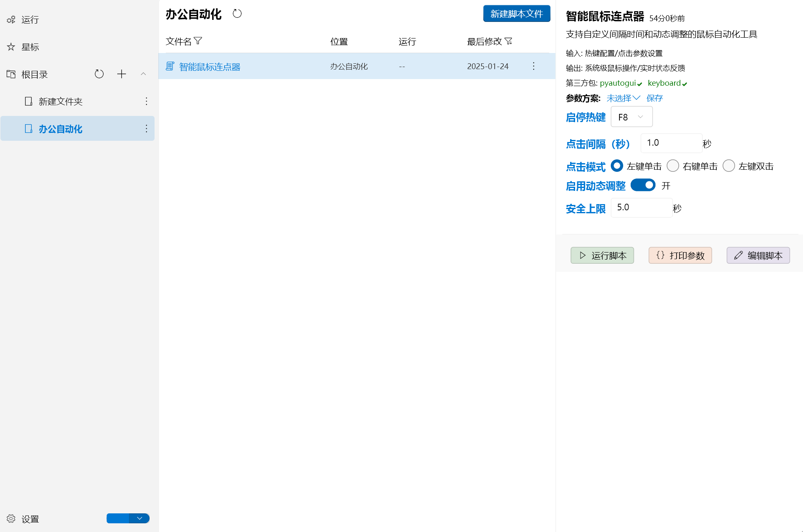Click the pyautogui package link
Viewport: 803px width, 532px height.
(617, 83)
